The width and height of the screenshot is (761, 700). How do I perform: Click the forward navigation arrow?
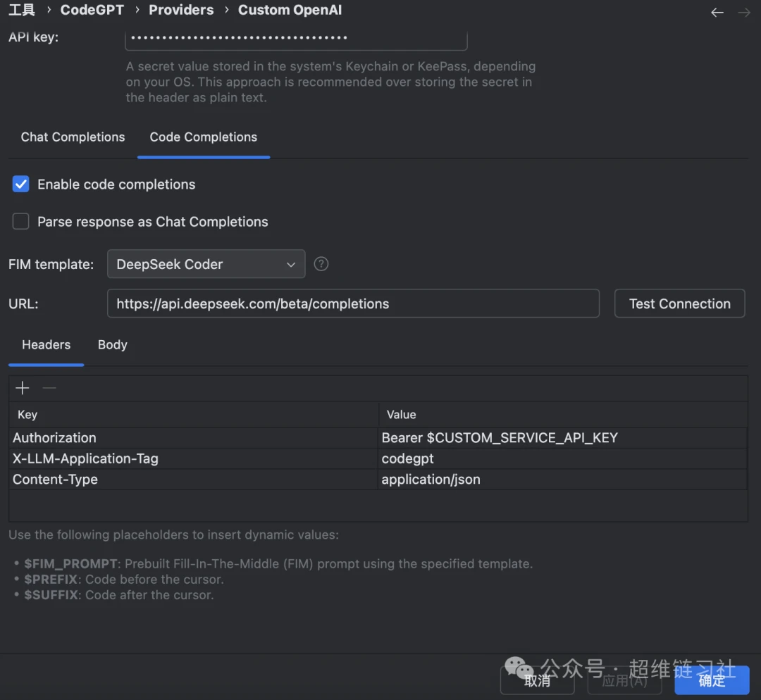click(x=743, y=13)
